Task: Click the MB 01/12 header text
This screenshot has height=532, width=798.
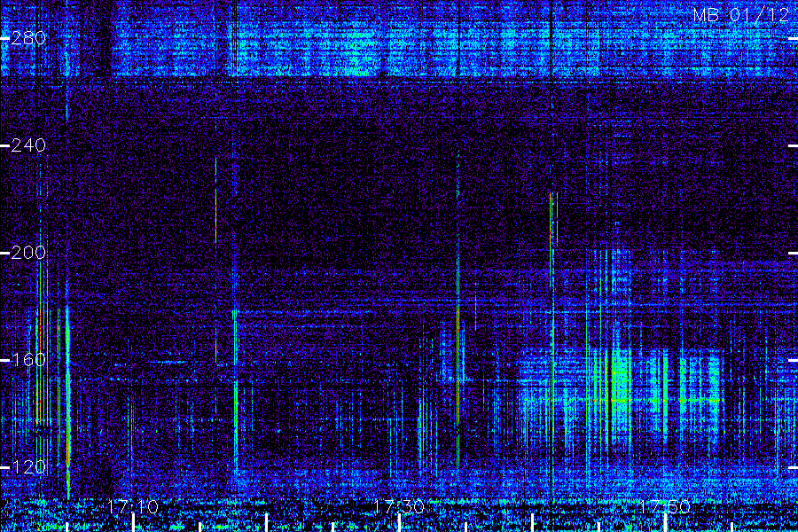Action: point(741,15)
